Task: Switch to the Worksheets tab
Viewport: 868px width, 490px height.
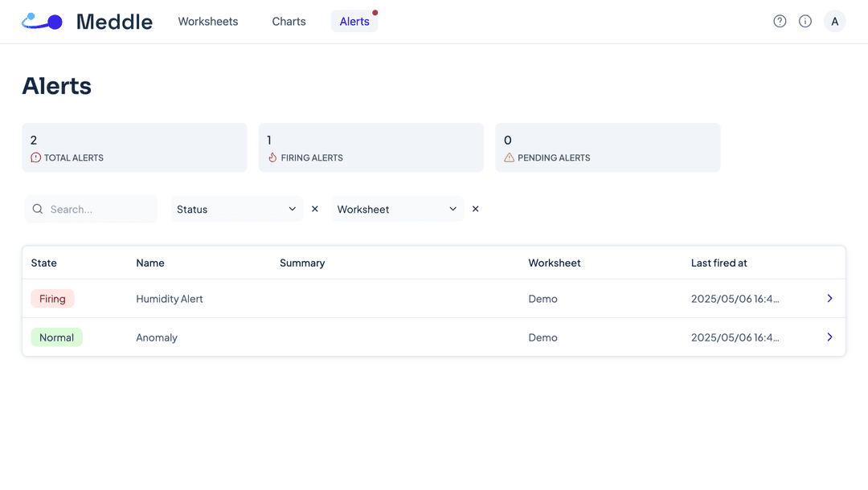Action: click(x=207, y=22)
